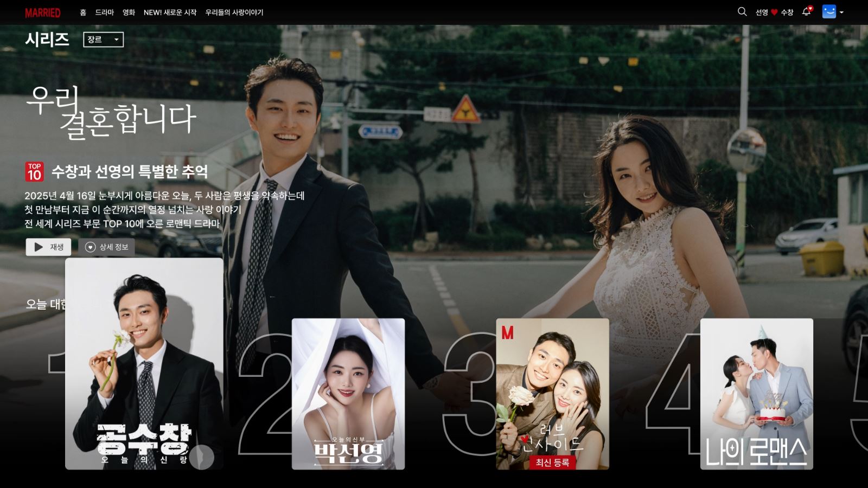
Task: Open the 영화 menu item
Action: (x=129, y=12)
